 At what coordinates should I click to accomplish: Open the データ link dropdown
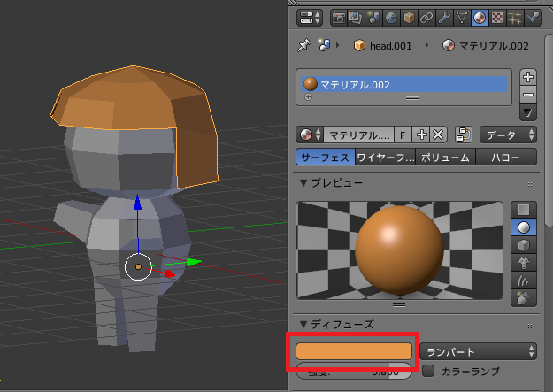(508, 135)
